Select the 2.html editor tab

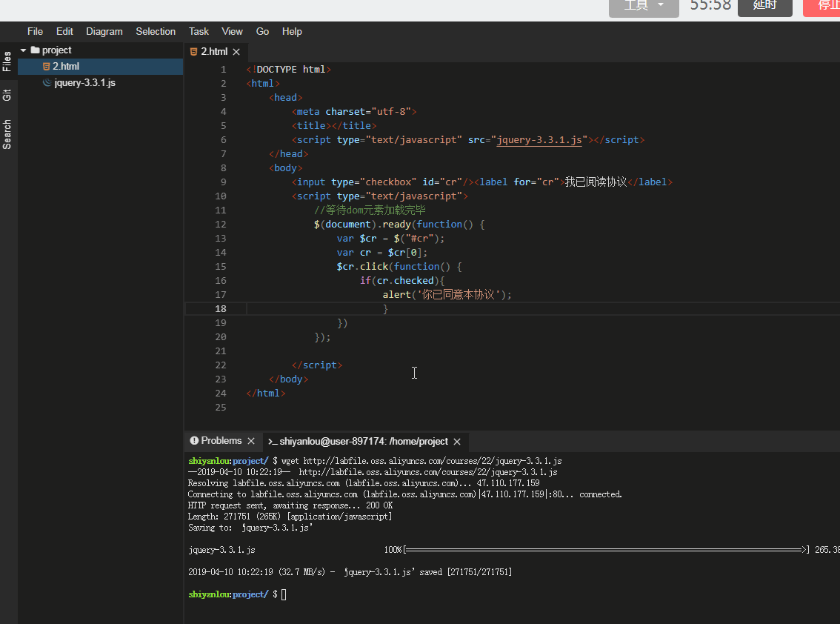pyautogui.click(x=214, y=51)
